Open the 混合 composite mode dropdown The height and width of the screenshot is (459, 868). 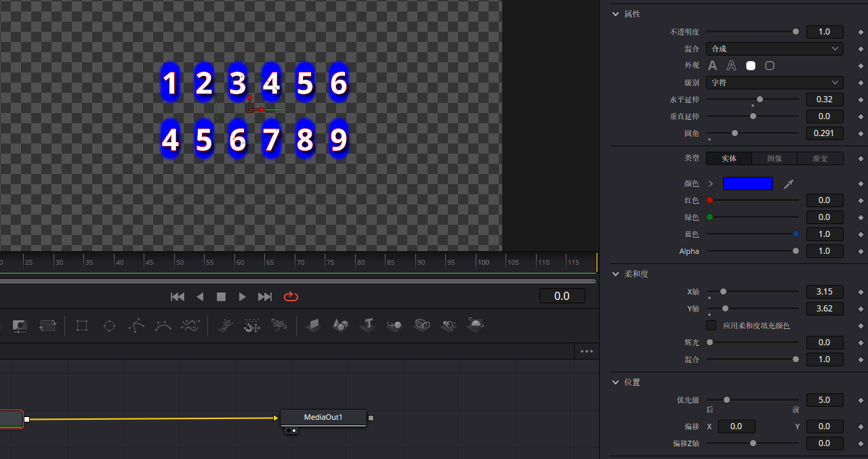coord(774,49)
